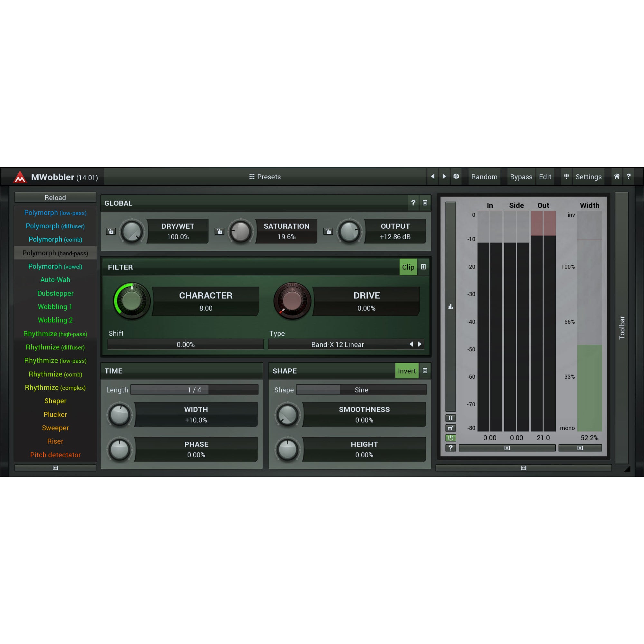Open the help question mark in title bar

tap(628, 176)
